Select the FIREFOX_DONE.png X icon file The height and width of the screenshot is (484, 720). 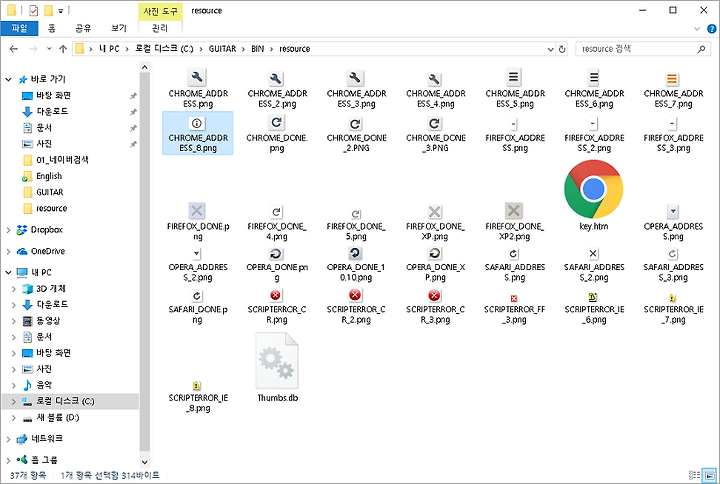coord(197,222)
